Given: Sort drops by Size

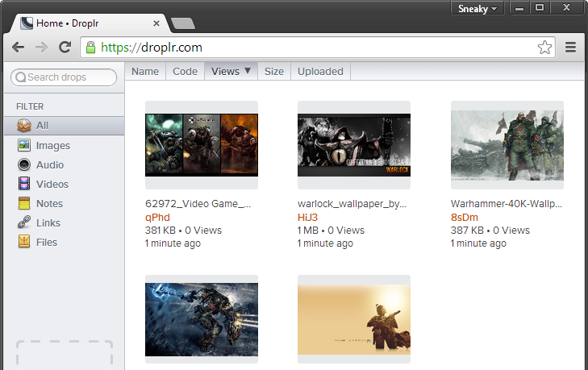Looking at the screenshot, I should (x=274, y=71).
